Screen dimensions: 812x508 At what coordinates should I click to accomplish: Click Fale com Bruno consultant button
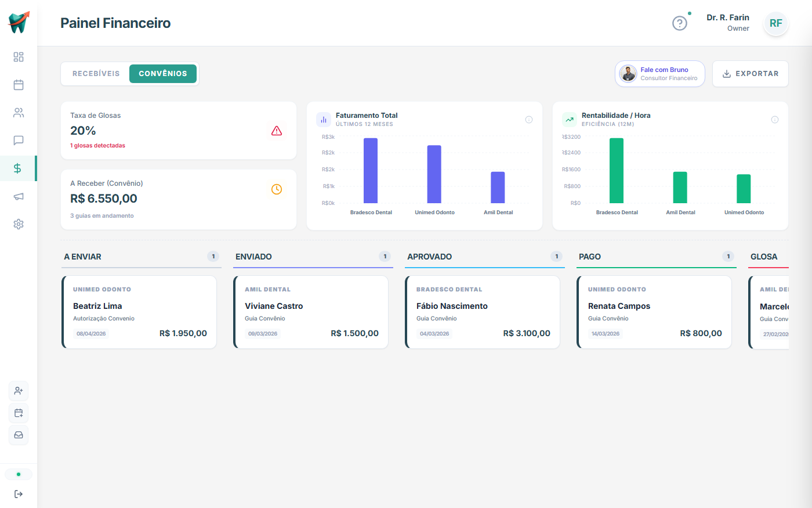click(x=659, y=74)
